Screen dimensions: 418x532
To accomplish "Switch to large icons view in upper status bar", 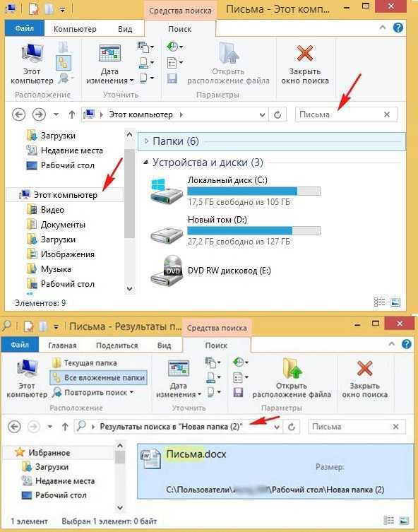I will [x=395, y=302].
